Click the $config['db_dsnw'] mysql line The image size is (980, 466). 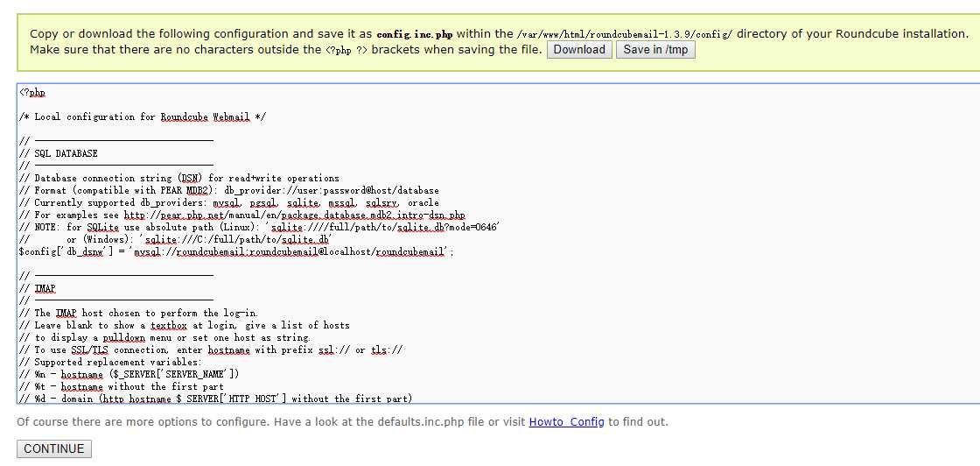[236, 251]
